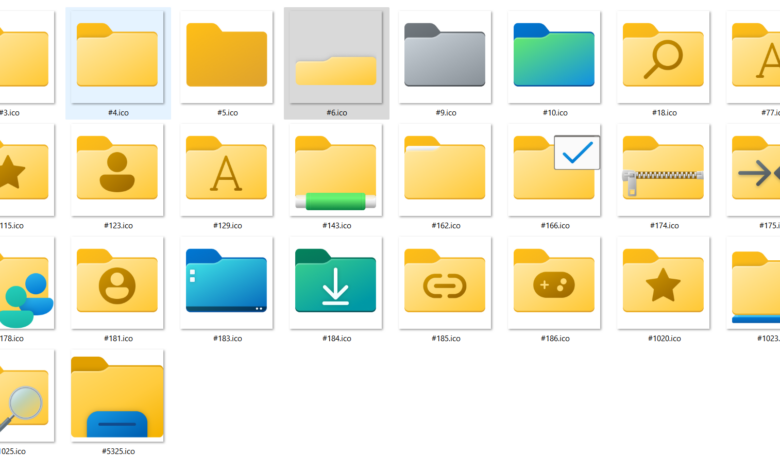Click the file name "#166.ico"
This screenshot has height=470, width=780.
point(555,226)
